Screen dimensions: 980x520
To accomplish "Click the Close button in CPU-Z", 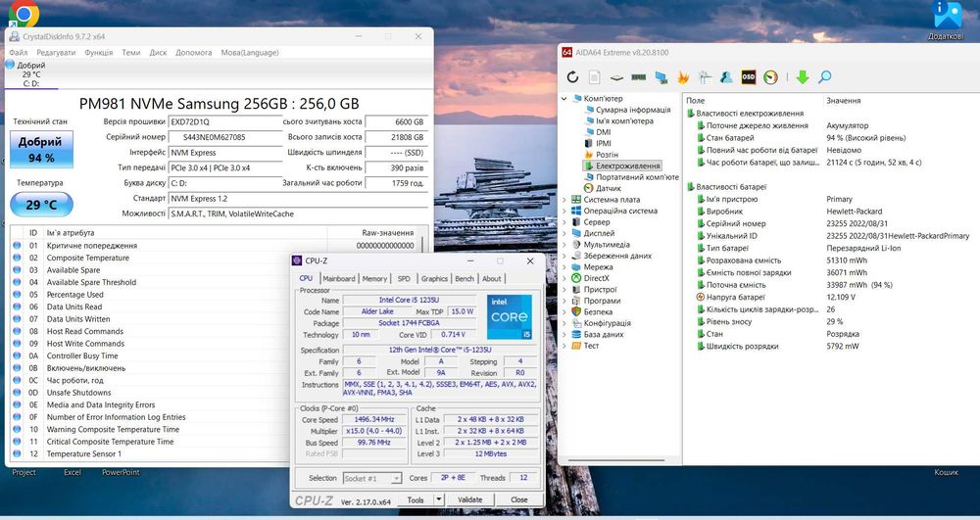I will (x=518, y=499).
